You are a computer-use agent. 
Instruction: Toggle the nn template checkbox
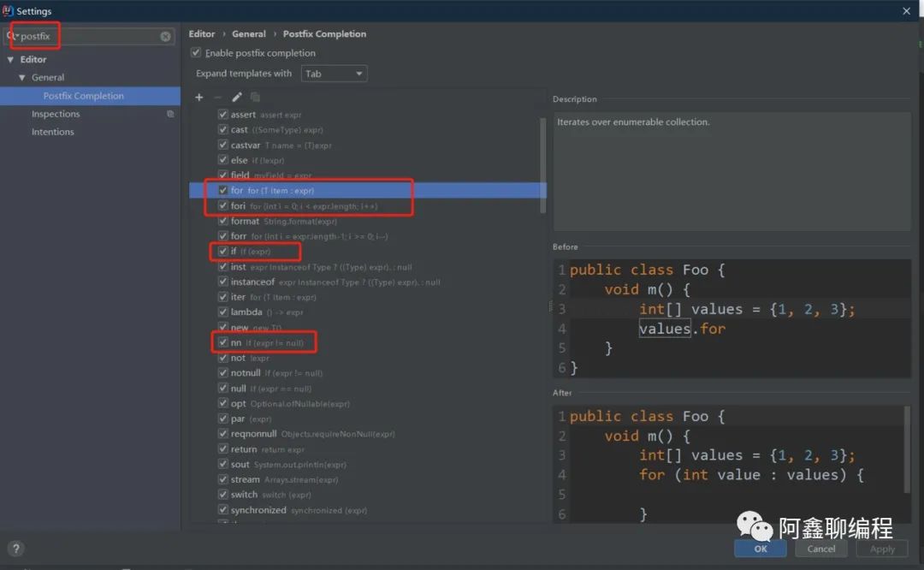(222, 342)
